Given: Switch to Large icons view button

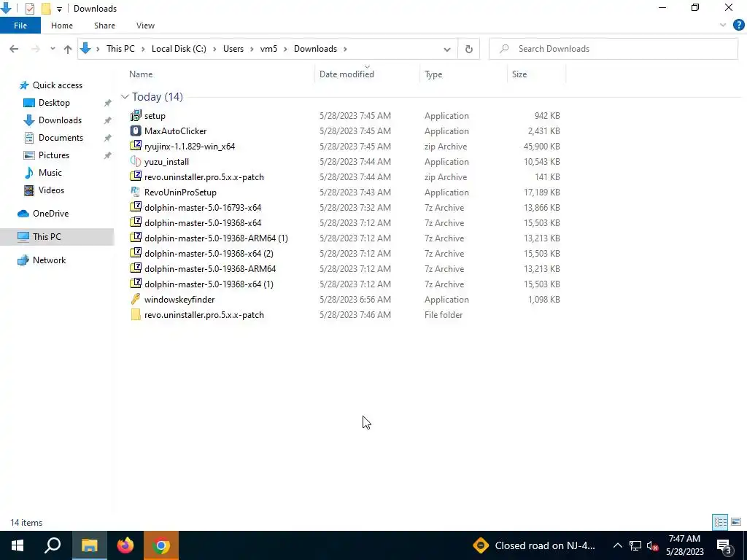Looking at the screenshot, I should [736, 522].
